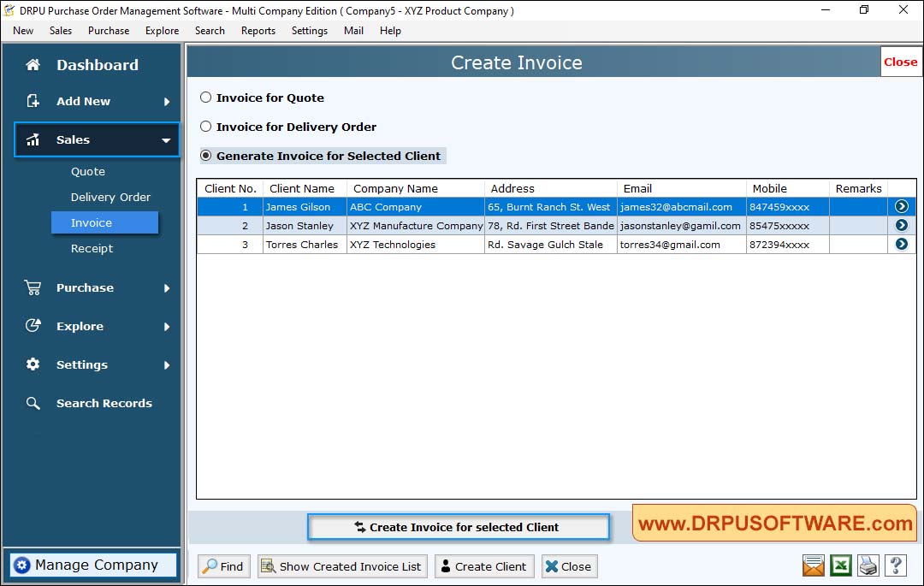Screen dimensions: 924x586
Task: Click the Dashboard home icon
Action: (33, 65)
